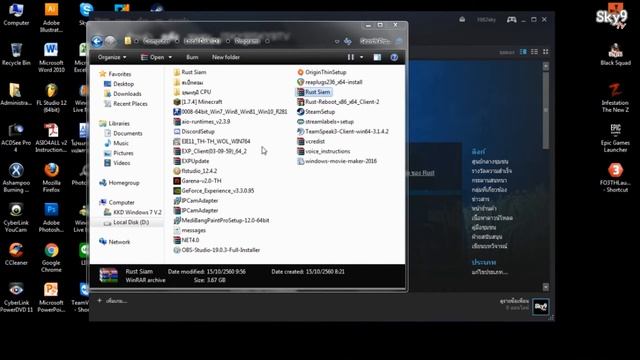Screen dimensions: 640x360
Task: Open Organize menu in Explorer
Action: click(112, 57)
